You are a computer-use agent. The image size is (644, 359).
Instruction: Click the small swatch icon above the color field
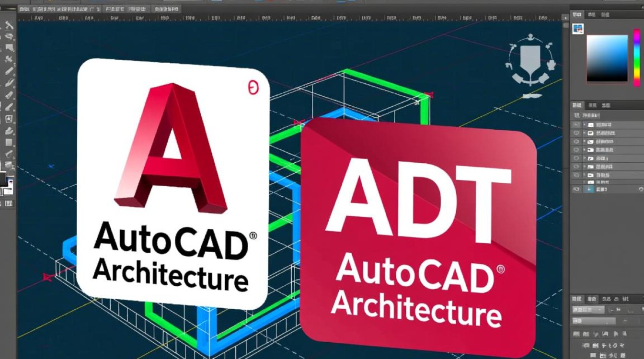[578, 28]
